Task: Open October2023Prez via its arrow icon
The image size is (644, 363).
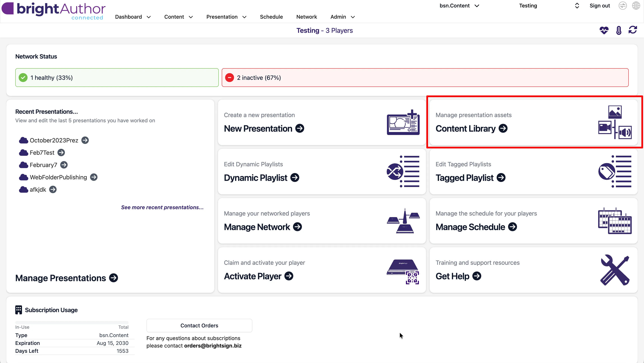Action: [85, 140]
